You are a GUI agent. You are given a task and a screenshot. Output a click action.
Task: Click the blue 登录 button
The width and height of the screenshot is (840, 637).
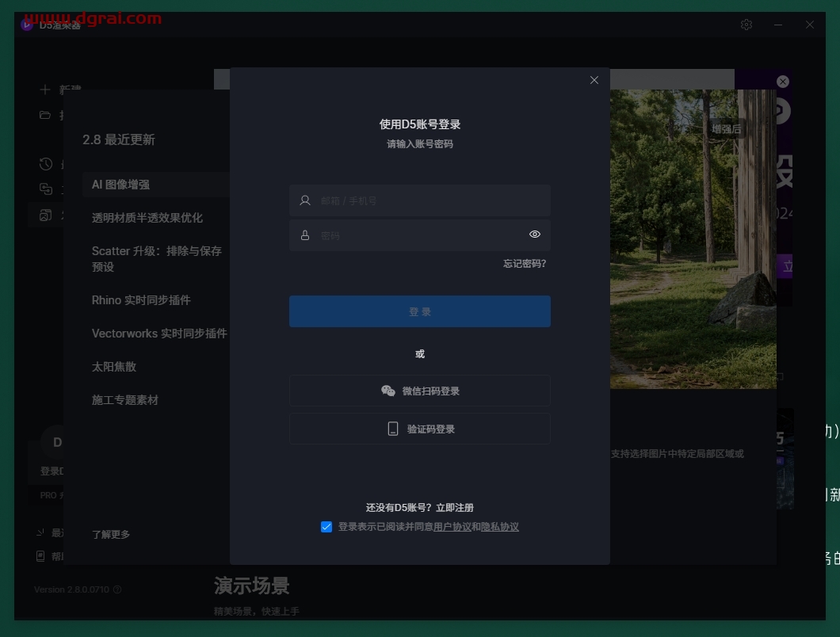pyautogui.click(x=419, y=311)
